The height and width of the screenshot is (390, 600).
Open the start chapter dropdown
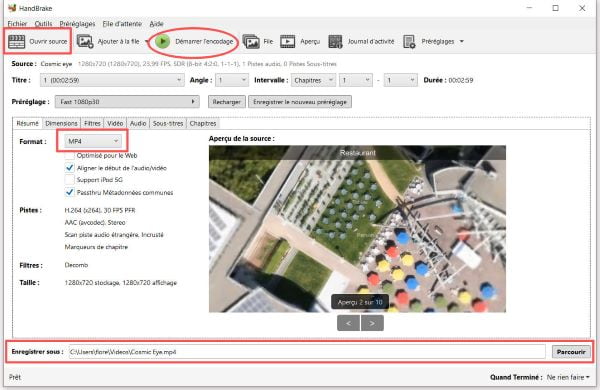pos(355,80)
